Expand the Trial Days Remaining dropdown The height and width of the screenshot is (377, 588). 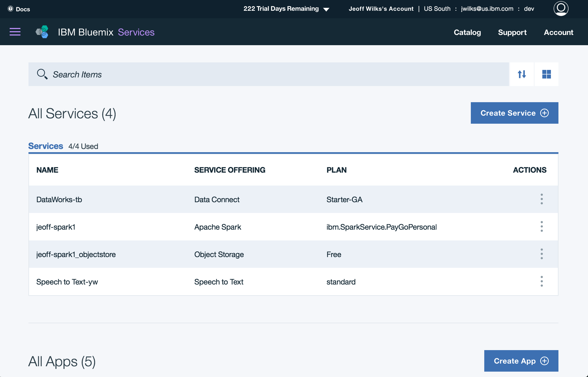tap(326, 9)
